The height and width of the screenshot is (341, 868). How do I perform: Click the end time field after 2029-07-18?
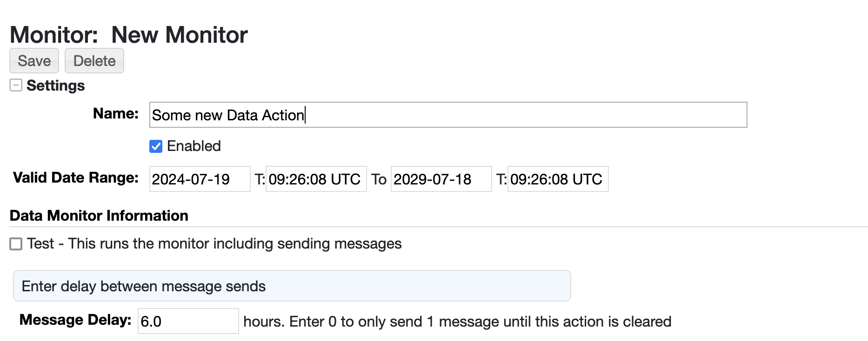(x=557, y=179)
